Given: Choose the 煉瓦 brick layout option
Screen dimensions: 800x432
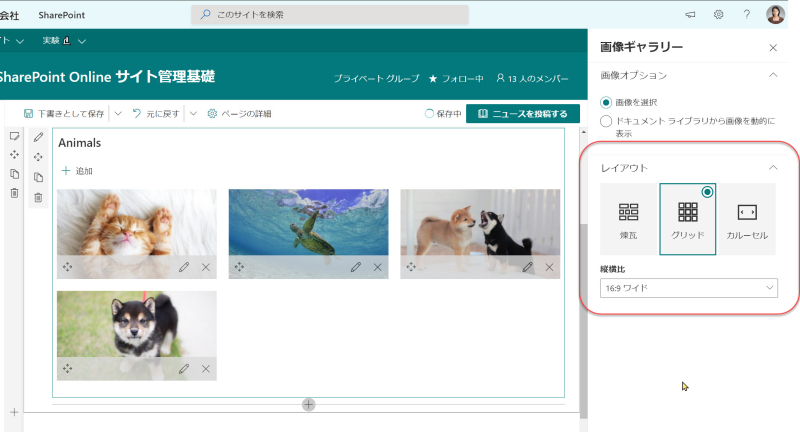Looking at the screenshot, I should (629, 219).
